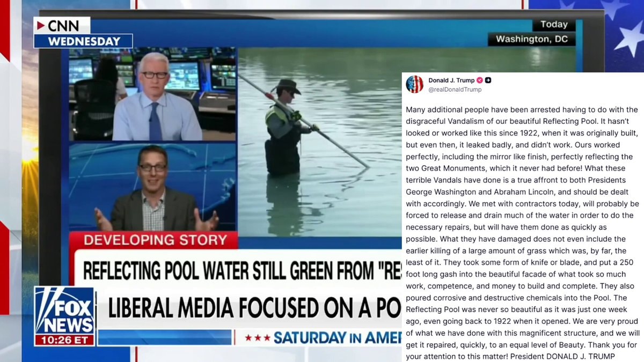
Task: Click the 10:26 ET time display
Action: click(65, 340)
